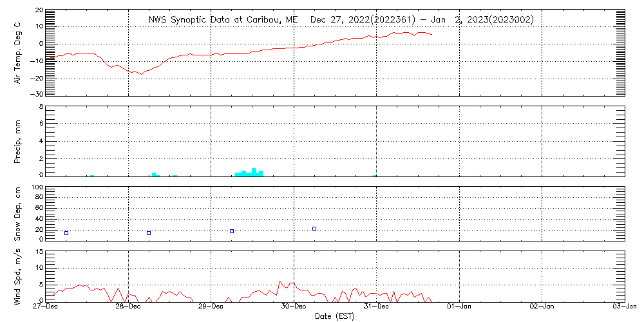Click the '15' tick label on the wind speed axis
The image size is (644, 322).
coord(39,252)
